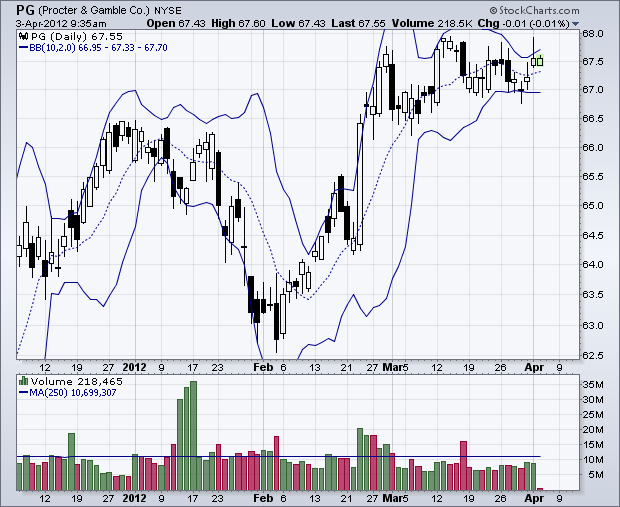Image resolution: width=620 pixels, height=507 pixels.
Task: Click the 'NYSE' exchange label
Action: click(168, 11)
